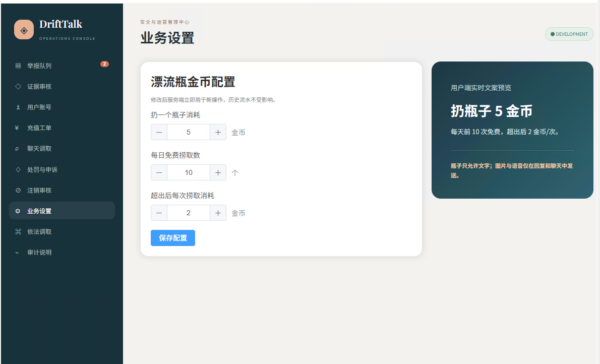600x364 pixels.
Task: Click the 业务设置 gear icon
Action: tap(18, 211)
